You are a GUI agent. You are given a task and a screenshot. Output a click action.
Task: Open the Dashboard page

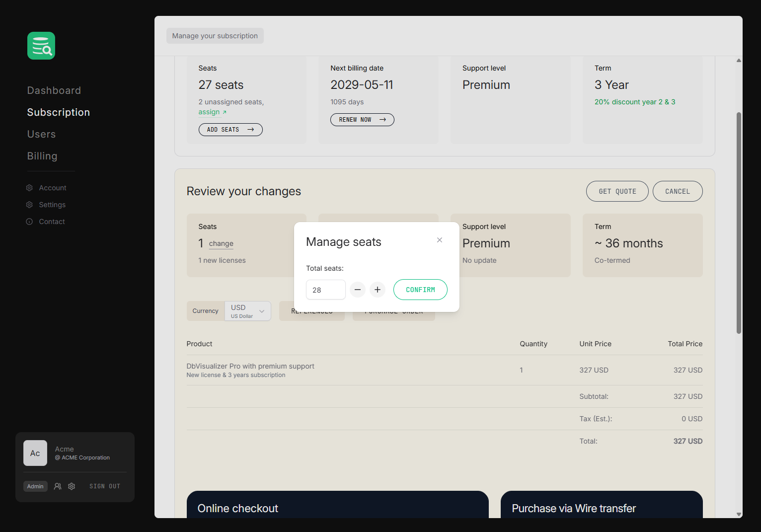coord(54,90)
